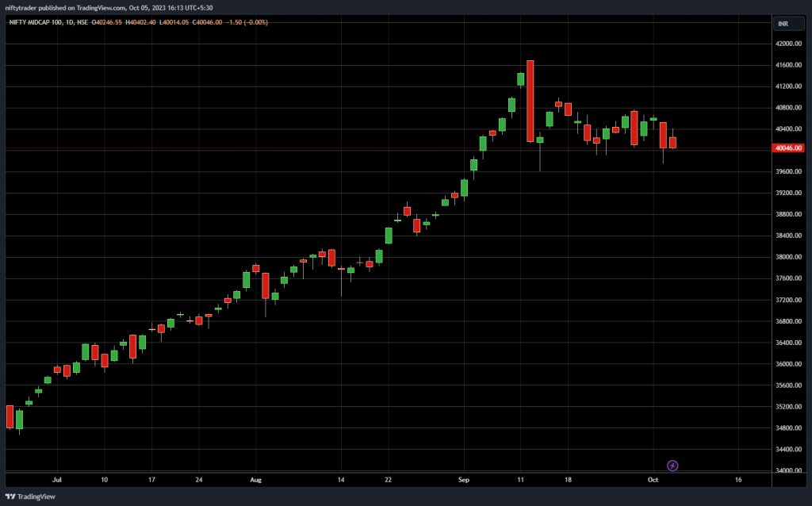The image size is (812, 506).
Task: Click the 14 date label after Aug
Action: coord(341,480)
